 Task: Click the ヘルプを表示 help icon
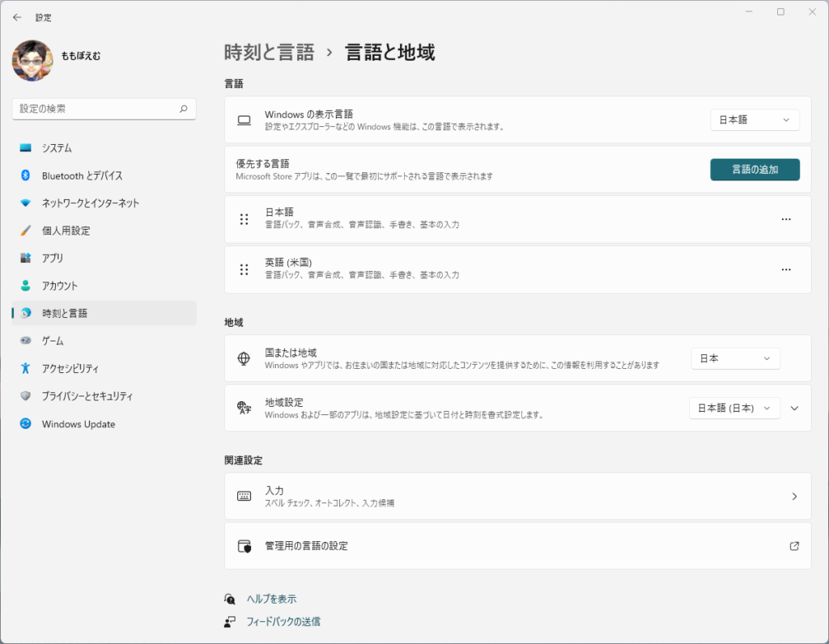click(229, 599)
